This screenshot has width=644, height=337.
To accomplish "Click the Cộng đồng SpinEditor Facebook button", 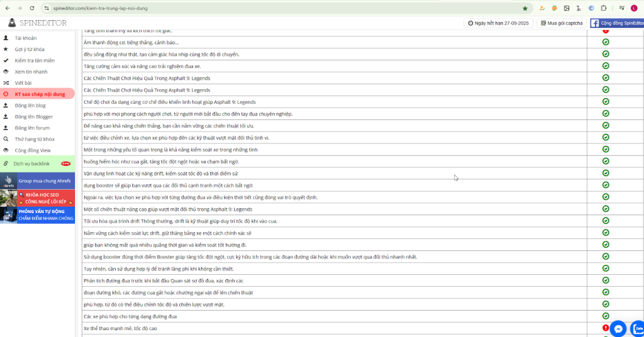I will (x=616, y=23).
